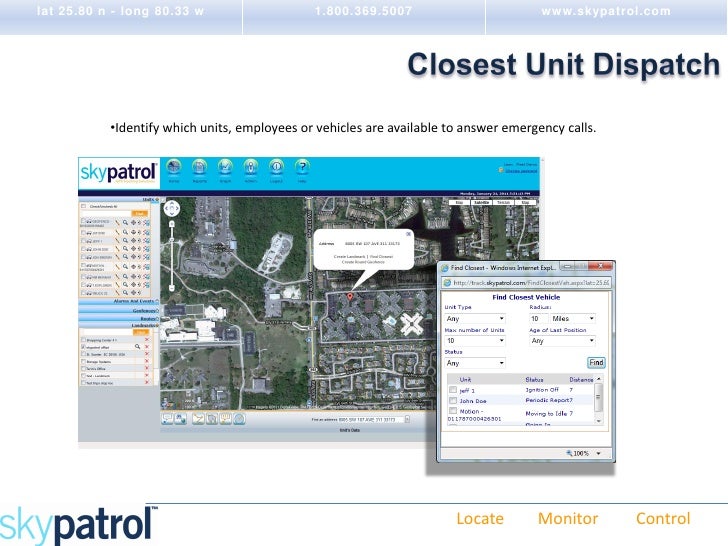Click the Logout icon in the header
The height and width of the screenshot is (546, 728).
click(x=276, y=167)
